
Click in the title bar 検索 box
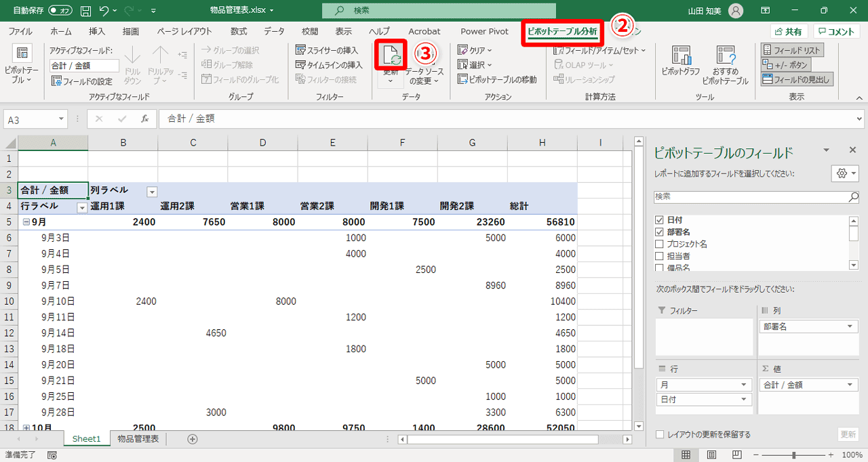(x=439, y=11)
